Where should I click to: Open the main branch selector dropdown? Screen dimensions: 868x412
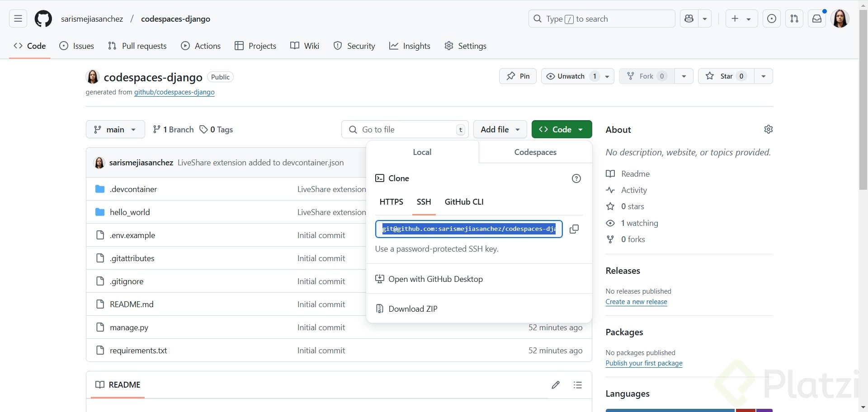[115, 130]
